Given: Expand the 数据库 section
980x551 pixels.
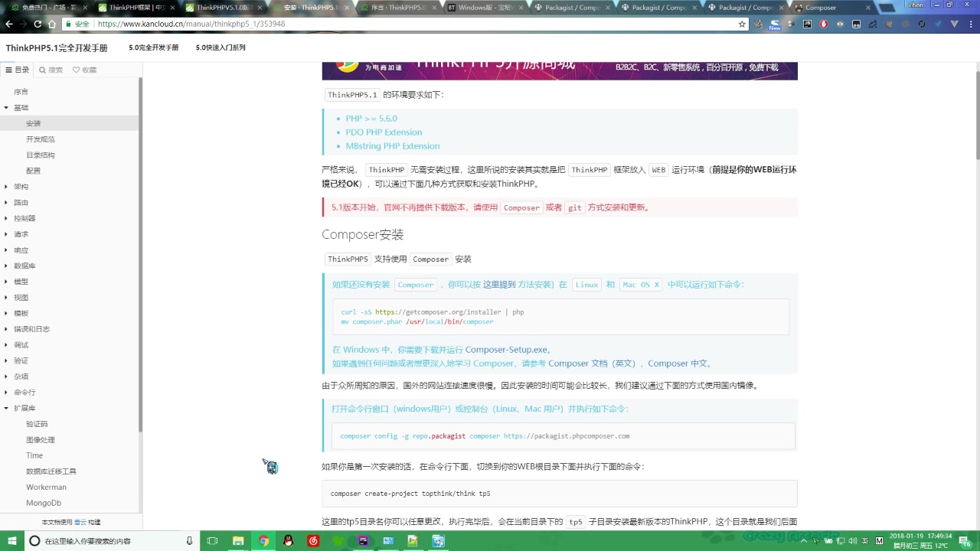Looking at the screenshot, I should click(6, 266).
